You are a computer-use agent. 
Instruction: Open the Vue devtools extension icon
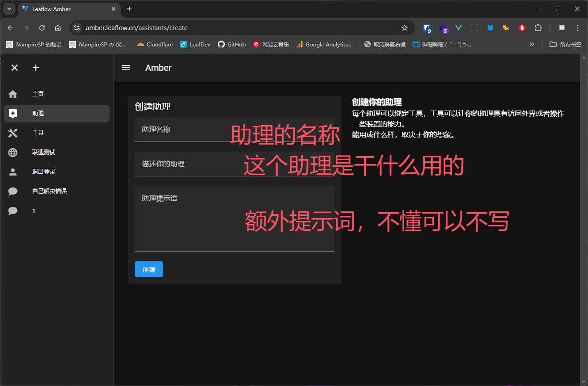459,28
